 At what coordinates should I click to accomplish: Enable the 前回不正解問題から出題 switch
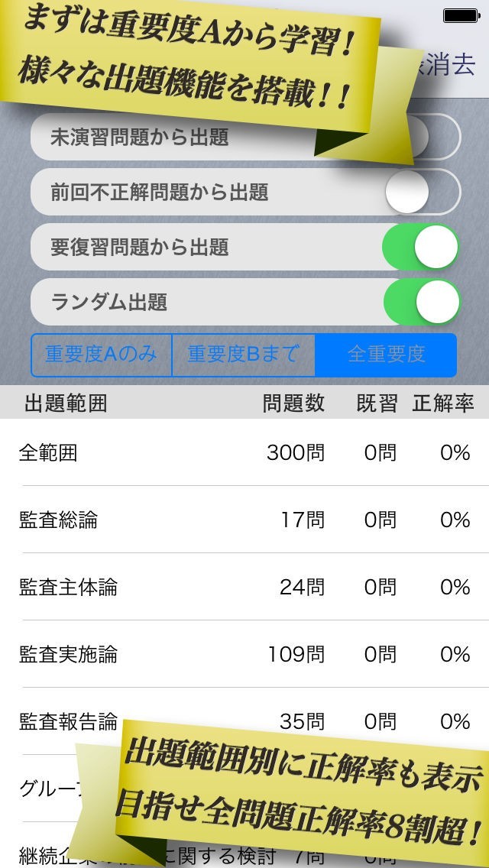pyautogui.click(x=422, y=192)
